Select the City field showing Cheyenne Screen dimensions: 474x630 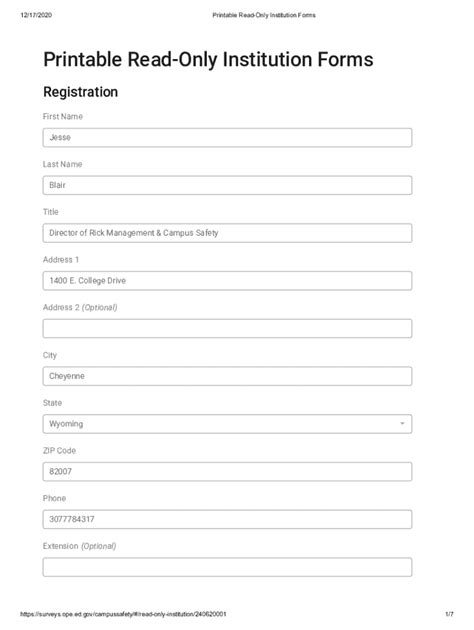[x=227, y=376]
